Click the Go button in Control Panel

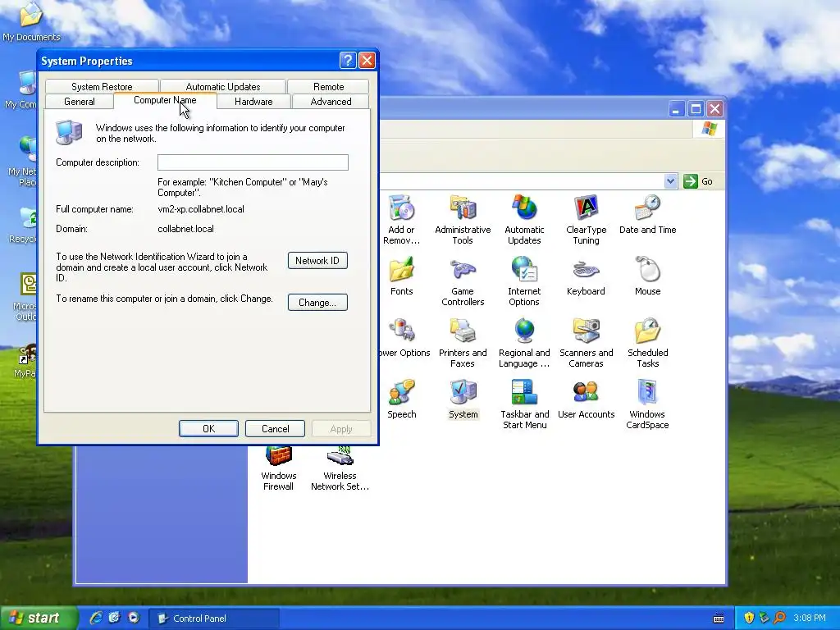pos(699,181)
